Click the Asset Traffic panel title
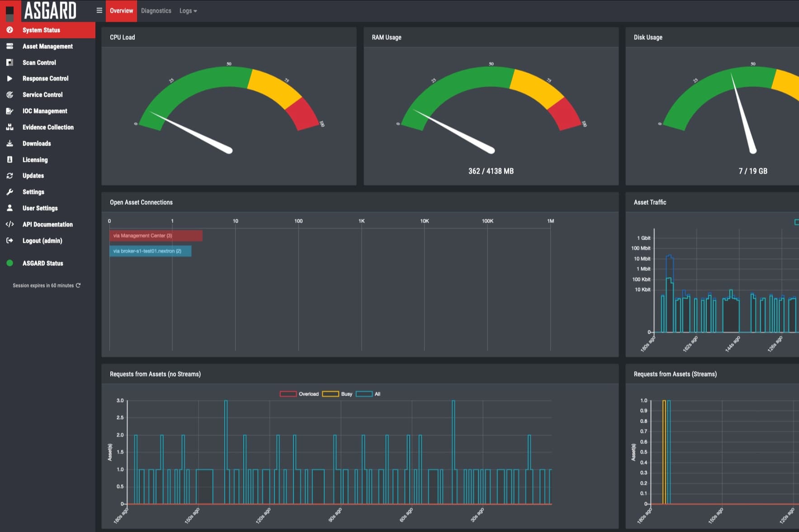 [x=650, y=202]
